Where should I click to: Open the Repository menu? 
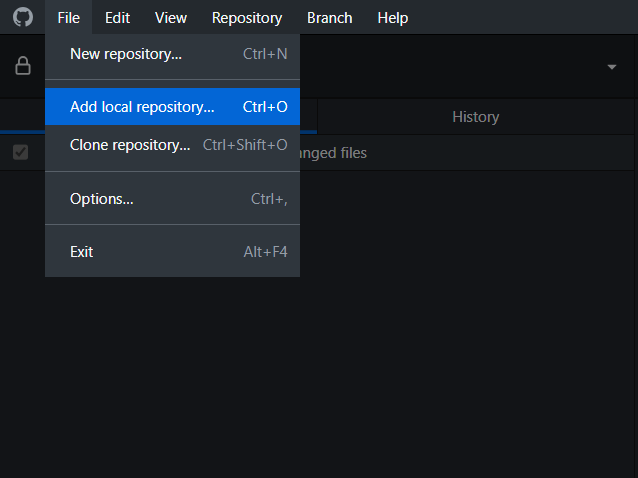tap(247, 17)
